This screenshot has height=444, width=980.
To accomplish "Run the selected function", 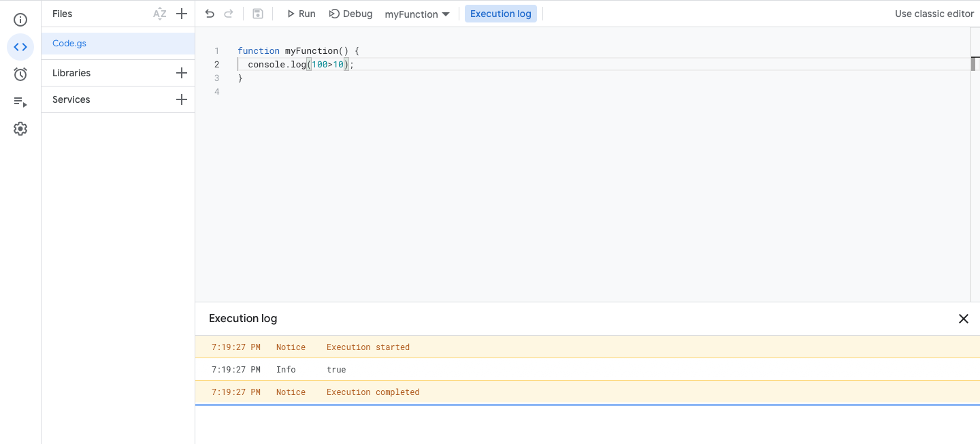I will tap(301, 14).
